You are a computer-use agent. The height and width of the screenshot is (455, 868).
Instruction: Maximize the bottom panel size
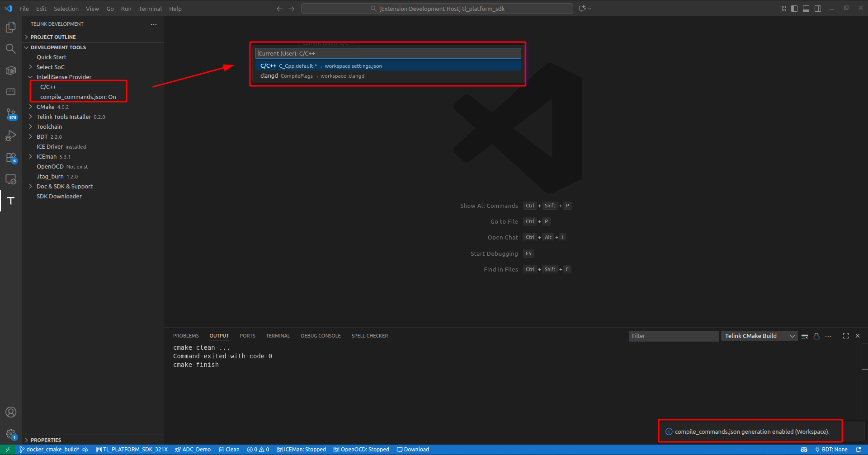846,336
